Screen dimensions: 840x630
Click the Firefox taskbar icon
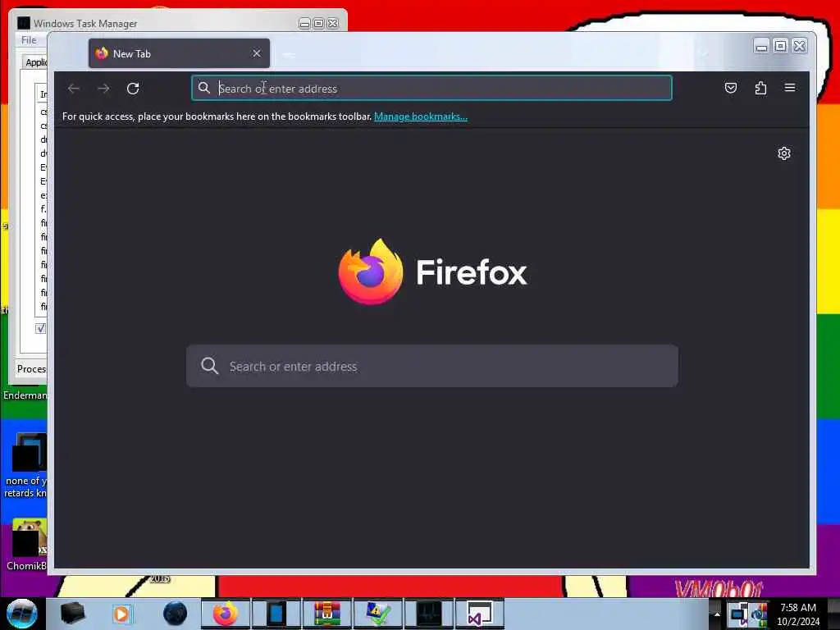pos(225,614)
